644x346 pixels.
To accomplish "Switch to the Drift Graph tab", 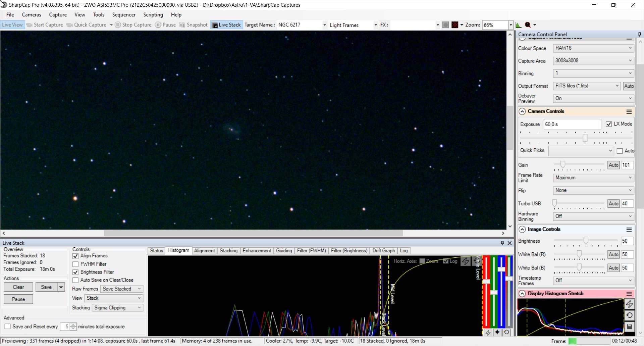I will pos(383,251).
